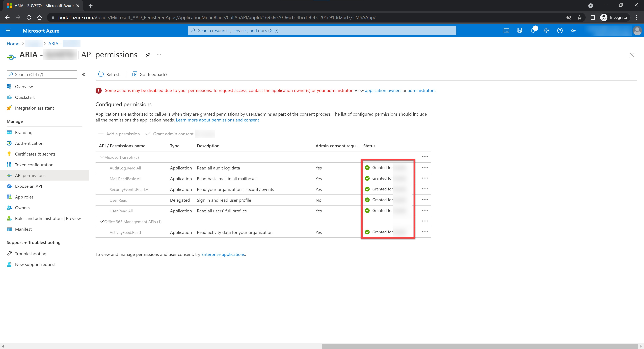Go to Authentication in sidebar

click(x=29, y=143)
